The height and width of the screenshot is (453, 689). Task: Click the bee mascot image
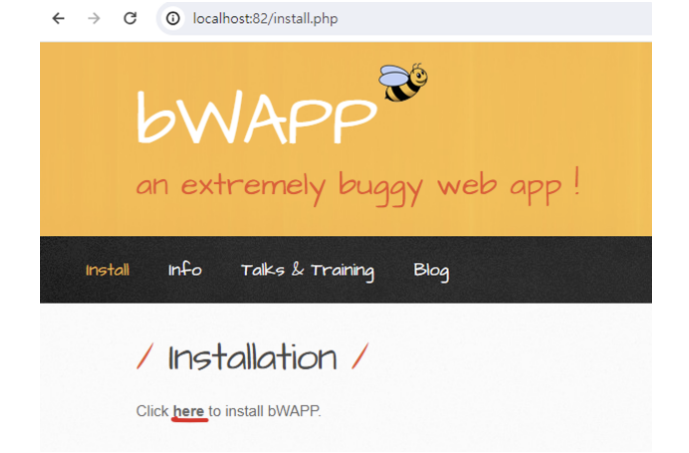[403, 82]
